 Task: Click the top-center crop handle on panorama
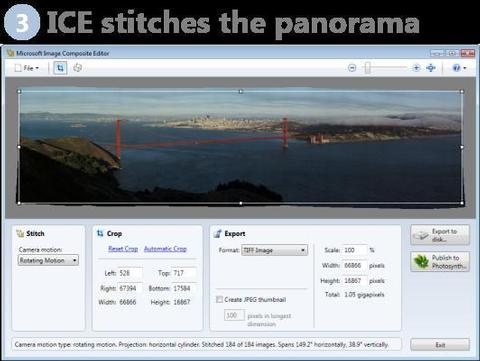[241, 91]
